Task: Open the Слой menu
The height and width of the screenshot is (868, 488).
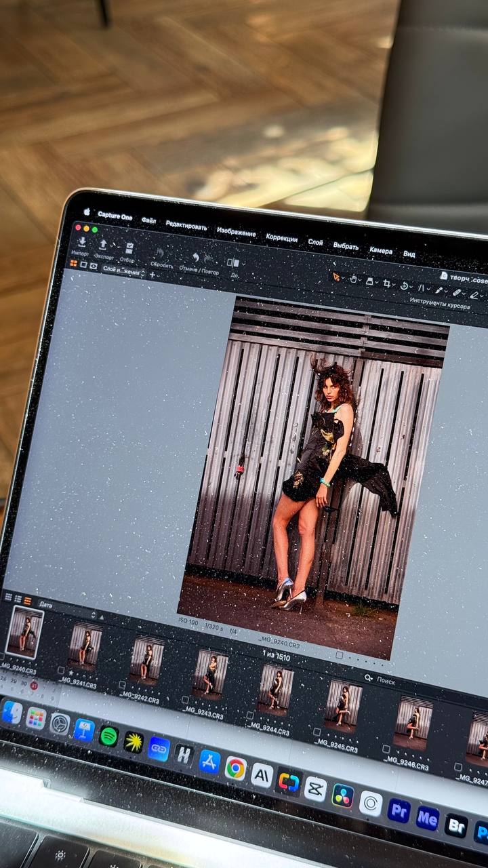Action: tap(315, 242)
